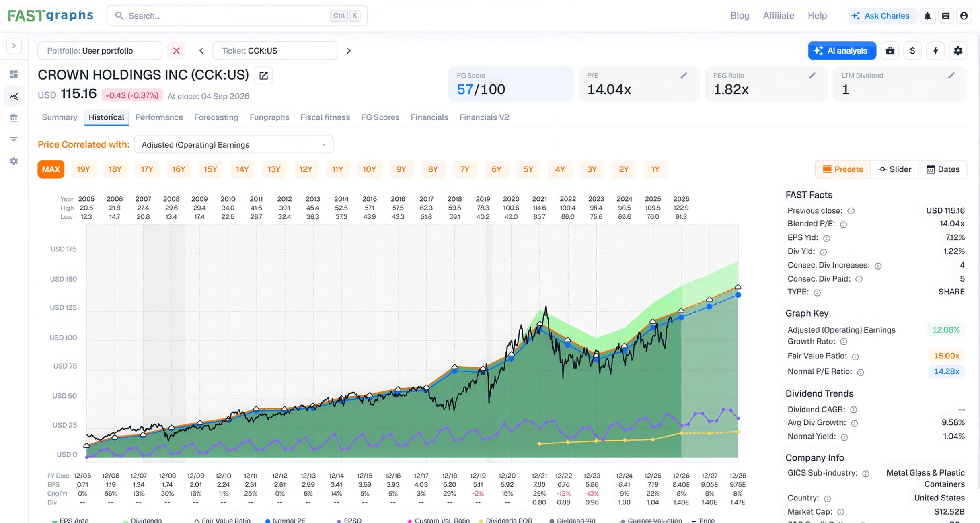Click the AI analysis button
Image resolution: width=980 pixels, height=523 pixels.
click(x=842, y=51)
